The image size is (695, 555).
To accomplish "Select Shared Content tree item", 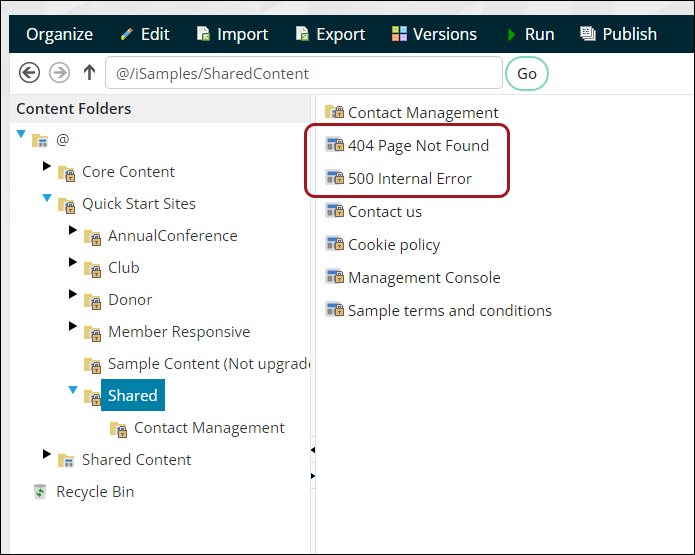I will [137, 460].
